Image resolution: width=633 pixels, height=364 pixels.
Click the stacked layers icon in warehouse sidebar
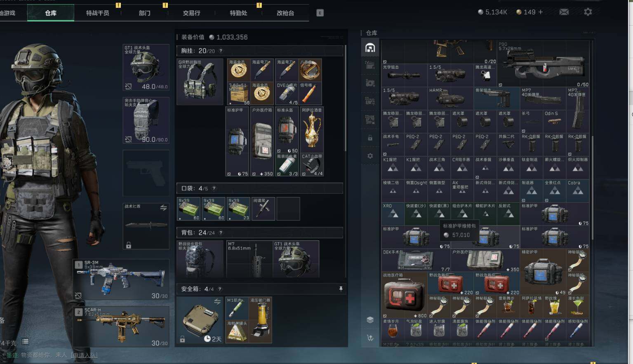[x=370, y=320]
